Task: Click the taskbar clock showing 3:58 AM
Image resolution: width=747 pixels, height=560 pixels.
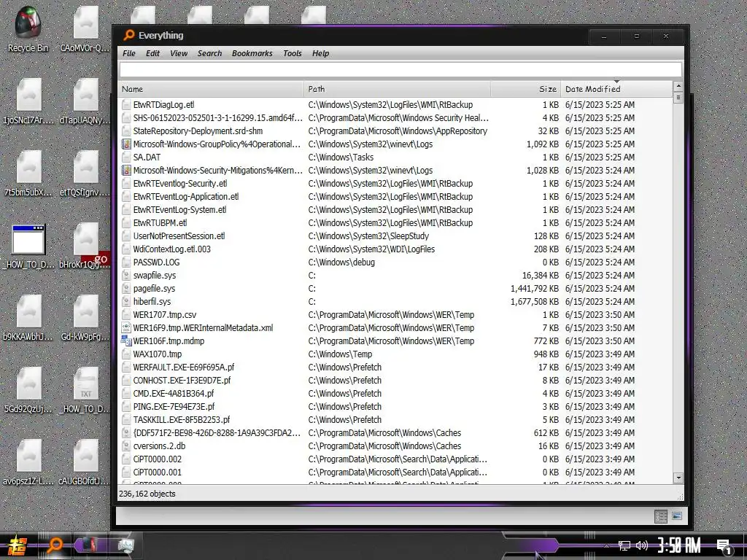Action: [679, 545]
